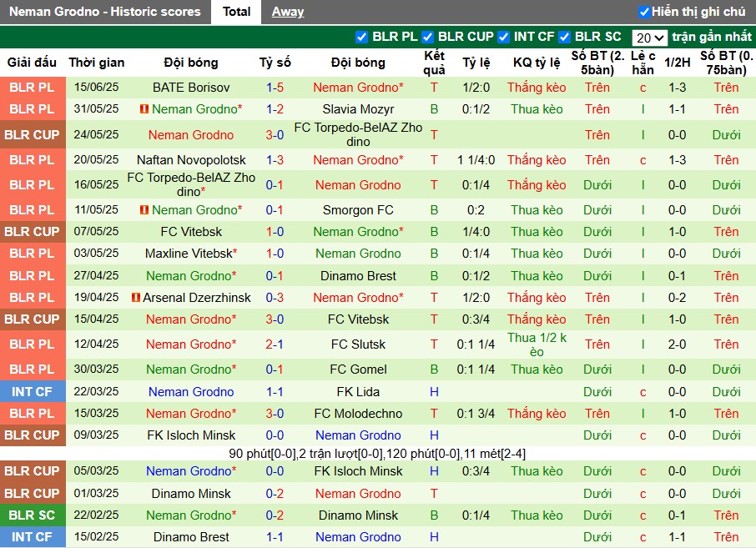Switch to the Total tab
The width and height of the screenshot is (756, 548).
click(x=236, y=12)
